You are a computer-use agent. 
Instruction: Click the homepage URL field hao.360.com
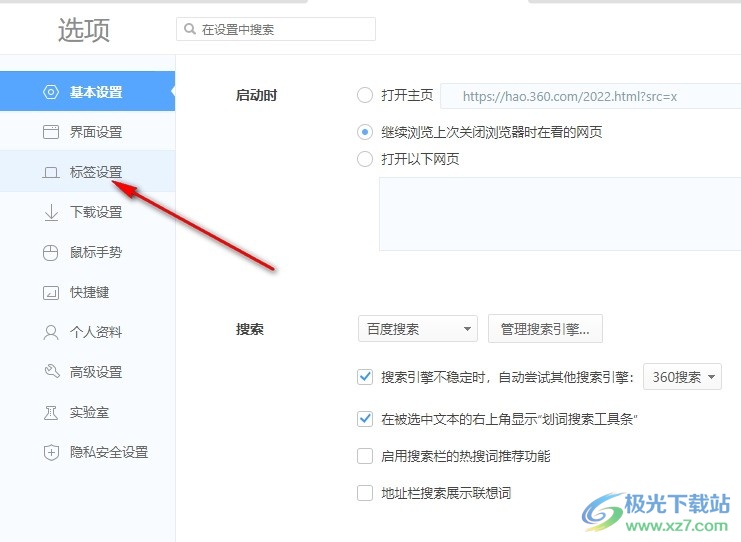[591, 96]
